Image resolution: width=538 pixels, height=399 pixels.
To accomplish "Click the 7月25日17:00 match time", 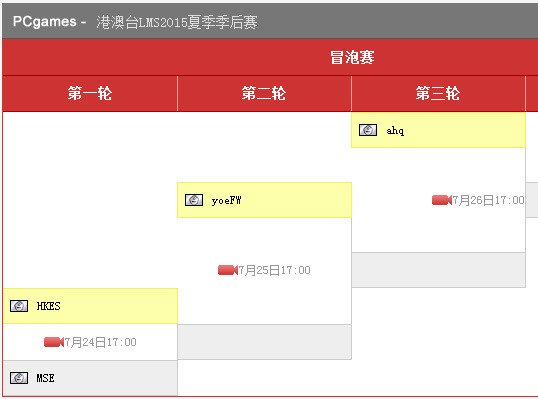I will (x=274, y=270).
